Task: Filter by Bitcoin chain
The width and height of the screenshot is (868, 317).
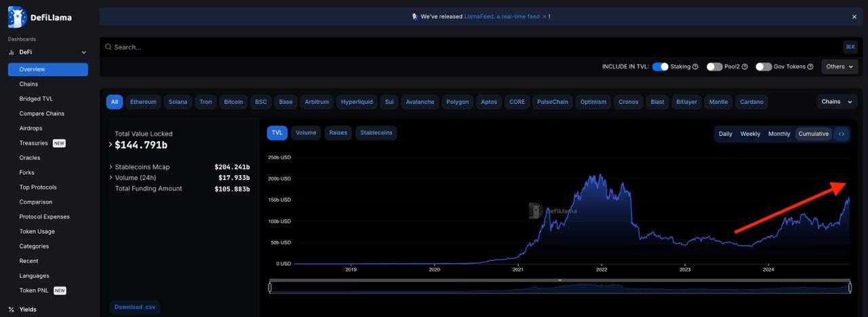Action: 233,102
